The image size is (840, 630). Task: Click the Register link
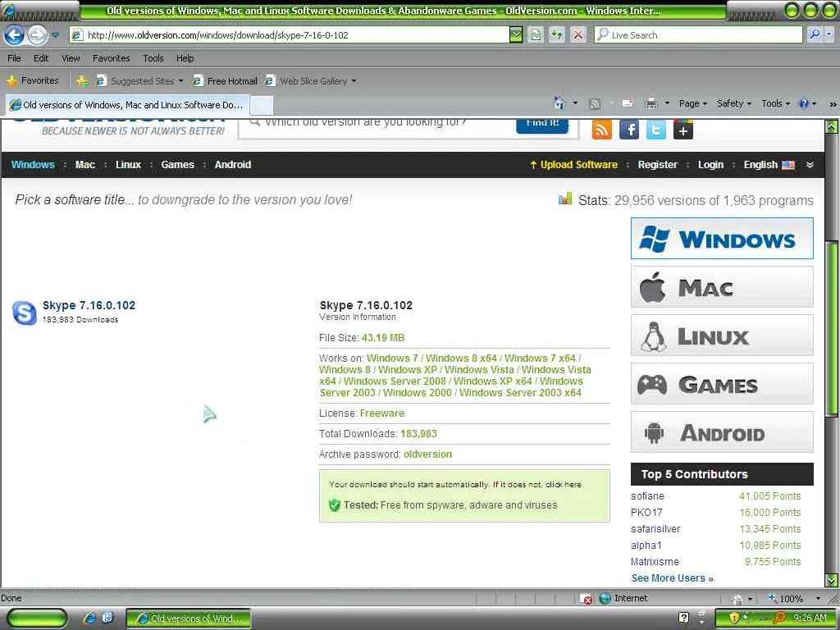point(658,165)
